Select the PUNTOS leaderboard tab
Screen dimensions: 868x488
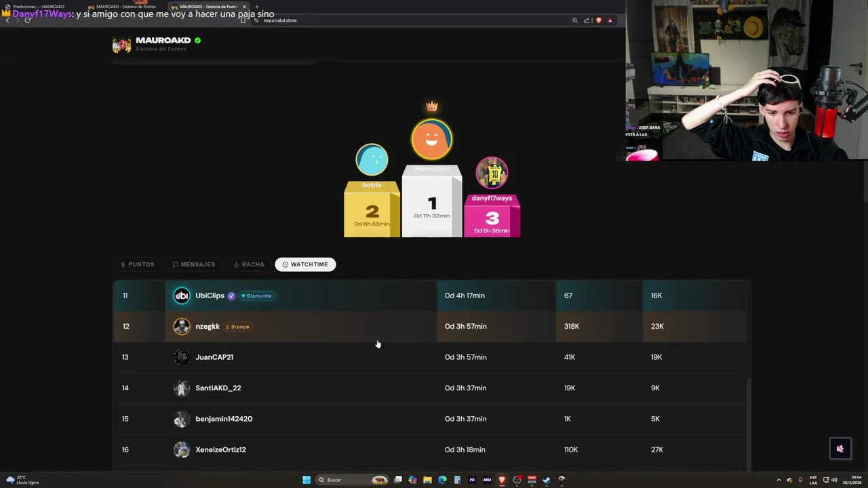[137, 264]
